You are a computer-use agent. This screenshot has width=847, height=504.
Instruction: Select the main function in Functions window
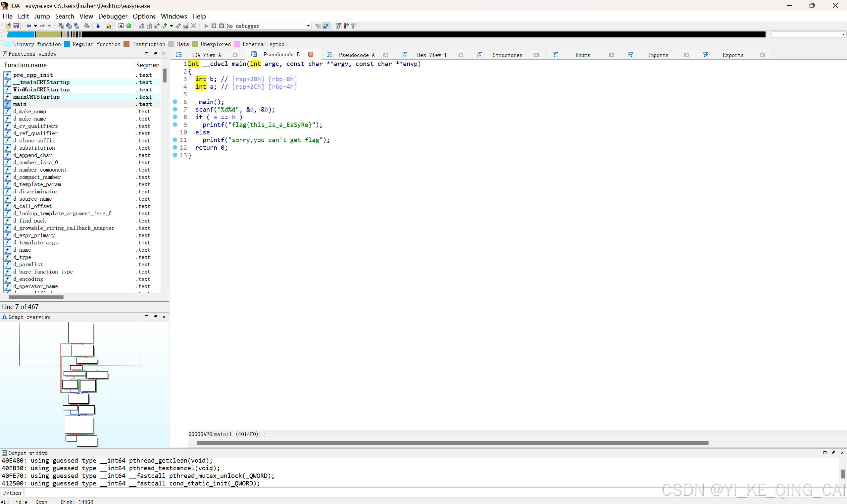[20, 104]
